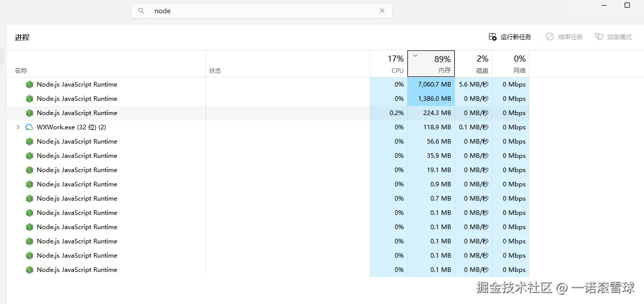Select the '35.9 MB' memory cell
The image size is (644, 304).
point(431,156)
